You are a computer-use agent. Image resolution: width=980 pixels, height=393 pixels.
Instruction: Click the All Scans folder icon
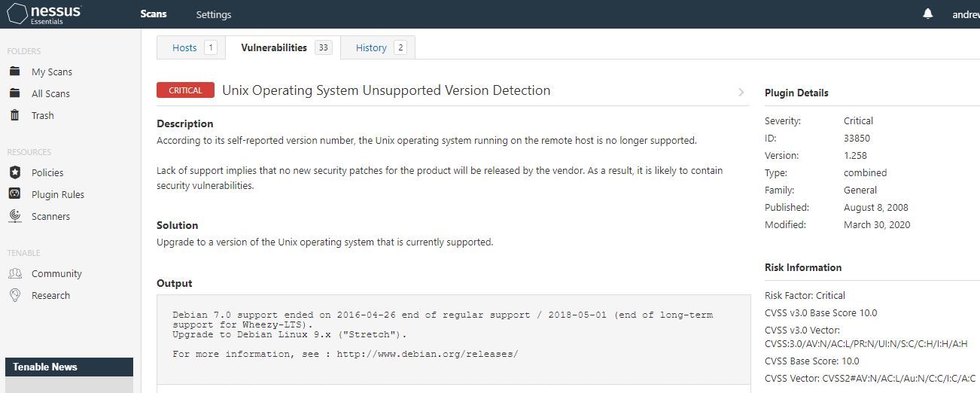click(x=14, y=93)
